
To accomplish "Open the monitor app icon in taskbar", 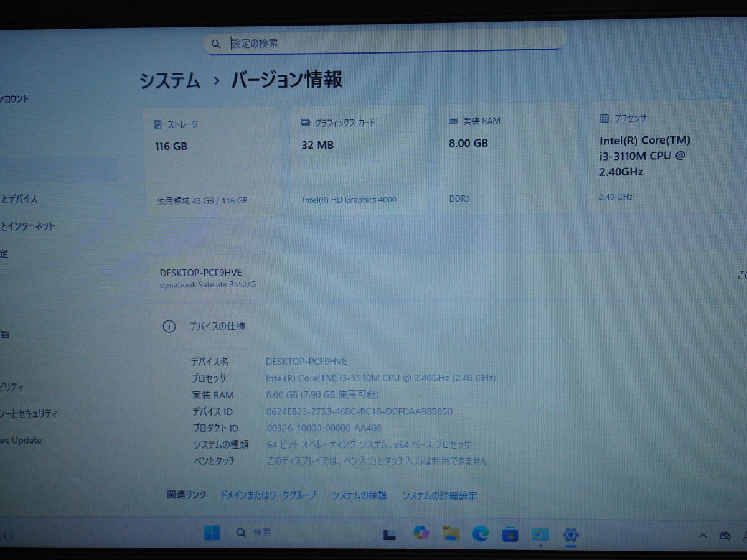I will click(x=540, y=534).
